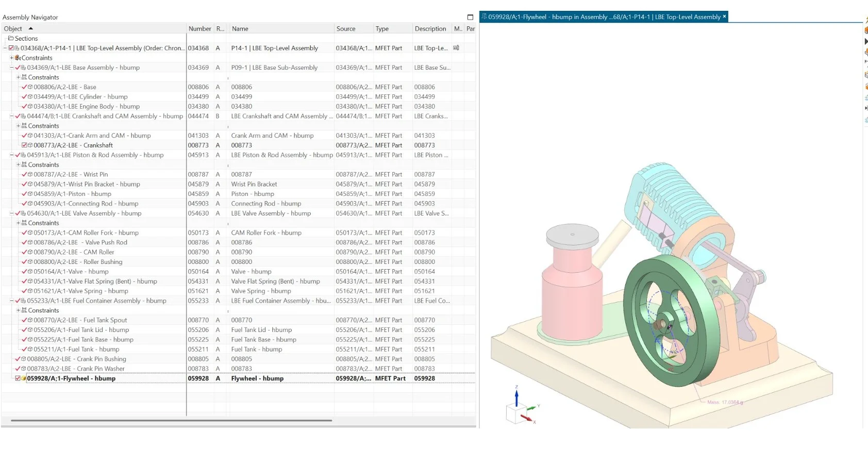Click the modified-status icon in the top-level assembly row
868x464 pixels.
(x=456, y=48)
